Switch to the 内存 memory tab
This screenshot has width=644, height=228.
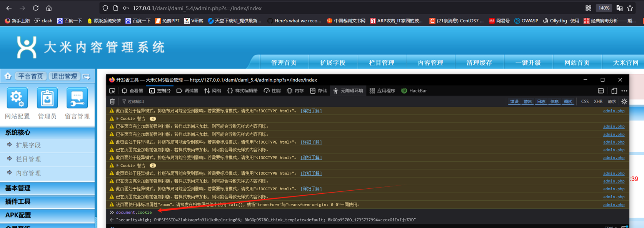pyautogui.click(x=295, y=91)
